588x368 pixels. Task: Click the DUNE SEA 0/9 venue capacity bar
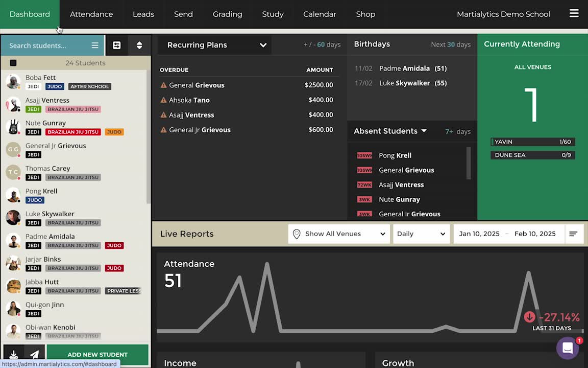click(x=532, y=155)
